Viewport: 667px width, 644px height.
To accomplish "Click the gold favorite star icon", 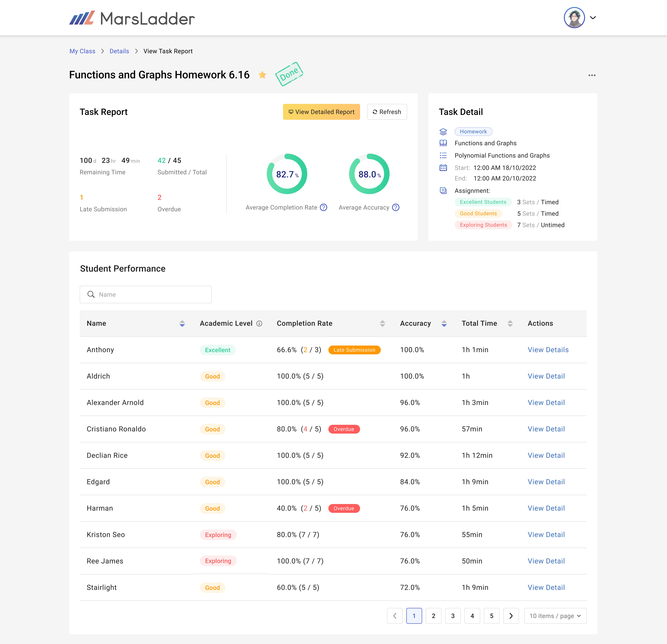I will click(x=262, y=75).
